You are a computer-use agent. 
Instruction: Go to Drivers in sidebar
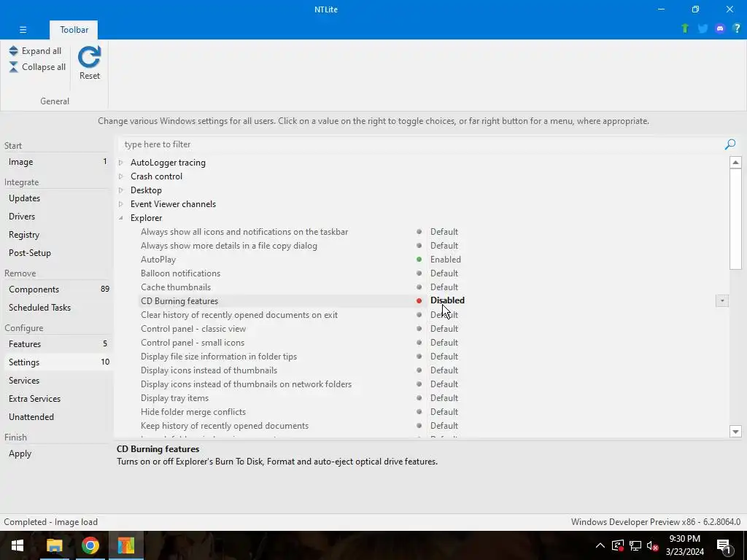tap(57, 216)
